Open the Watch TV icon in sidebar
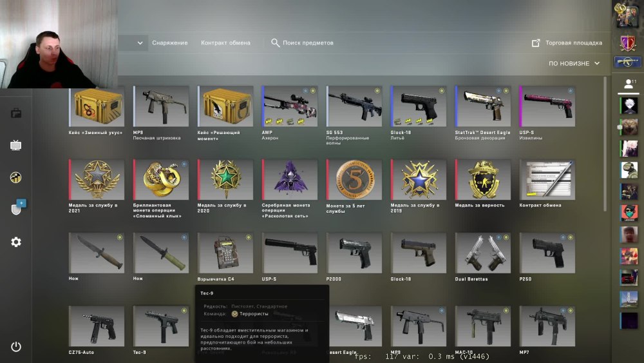This screenshot has height=363, width=644. tap(15, 145)
